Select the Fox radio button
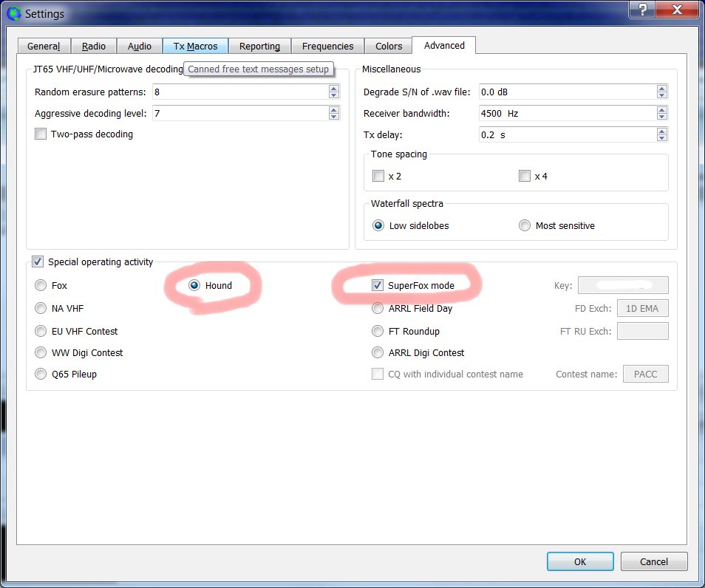This screenshot has height=588, width=705. tap(41, 285)
